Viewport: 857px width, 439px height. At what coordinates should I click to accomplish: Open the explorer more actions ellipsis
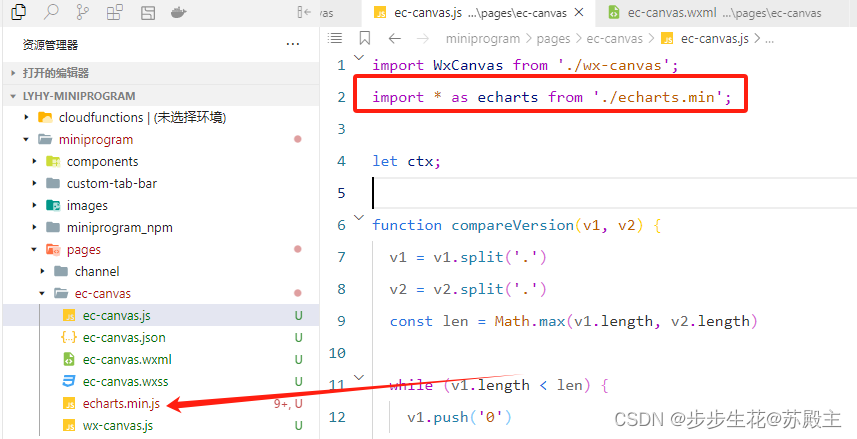[x=293, y=44]
